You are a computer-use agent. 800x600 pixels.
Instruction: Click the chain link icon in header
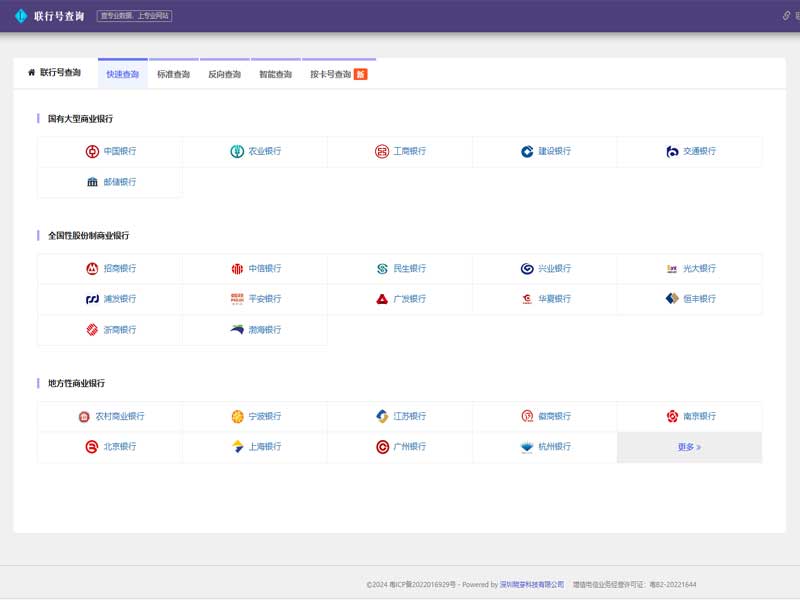786,16
